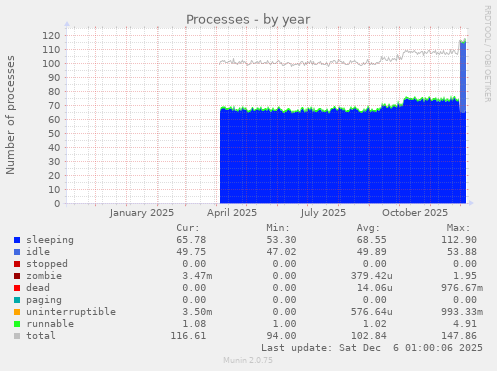497x371 pixels.
Task: Click runnable current value 1.08
Action: [194, 324]
